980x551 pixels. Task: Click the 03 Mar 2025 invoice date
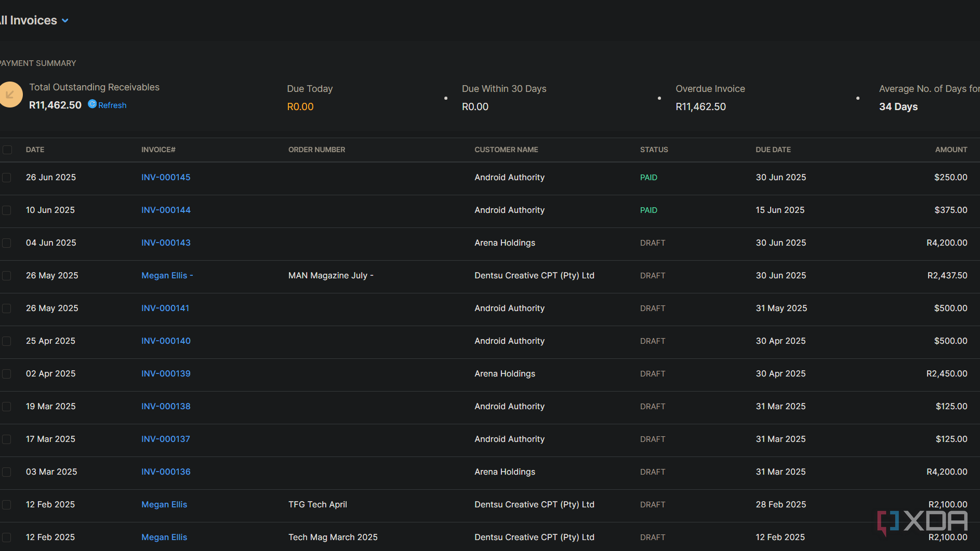(51, 472)
